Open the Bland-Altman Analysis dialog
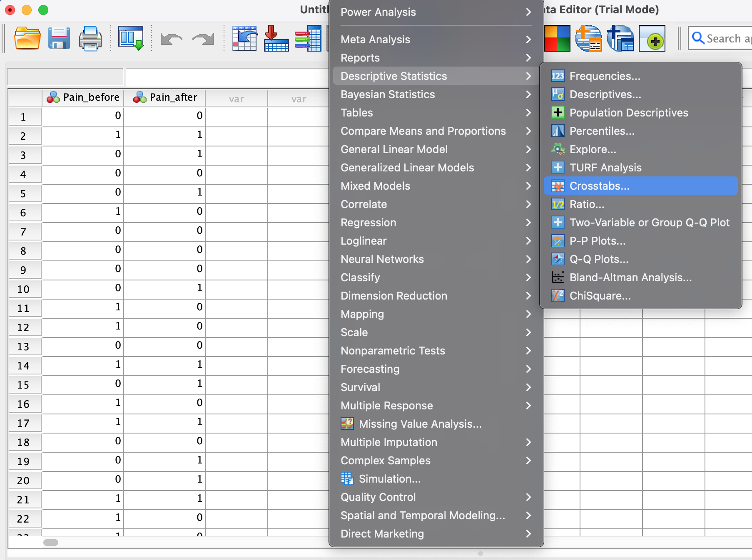The width and height of the screenshot is (752, 560). click(630, 278)
